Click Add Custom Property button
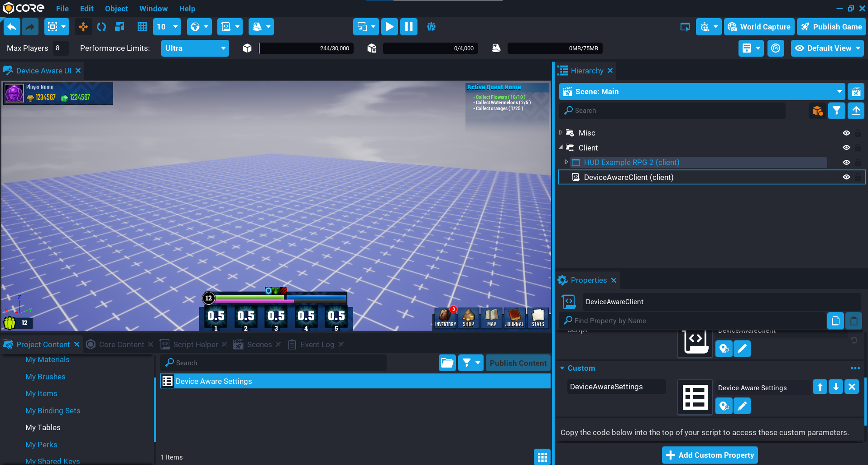The width and height of the screenshot is (868, 465). click(x=710, y=455)
